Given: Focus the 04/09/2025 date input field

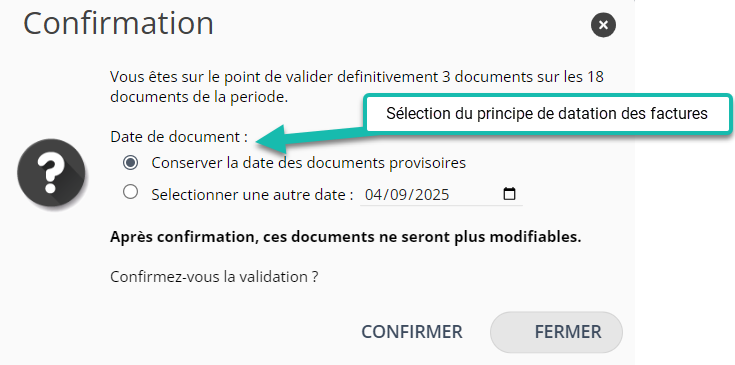Looking at the screenshot, I should 441,194.
